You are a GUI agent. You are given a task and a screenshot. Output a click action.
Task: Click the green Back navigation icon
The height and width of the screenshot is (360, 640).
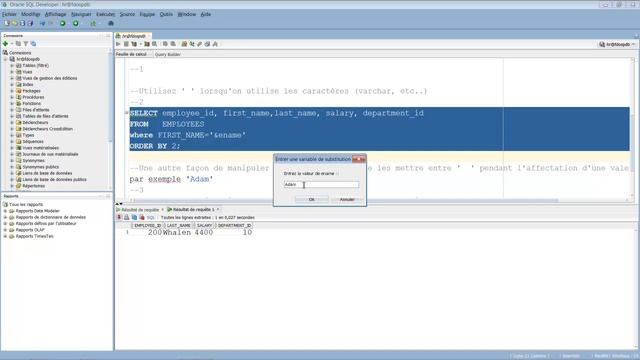(62, 24)
